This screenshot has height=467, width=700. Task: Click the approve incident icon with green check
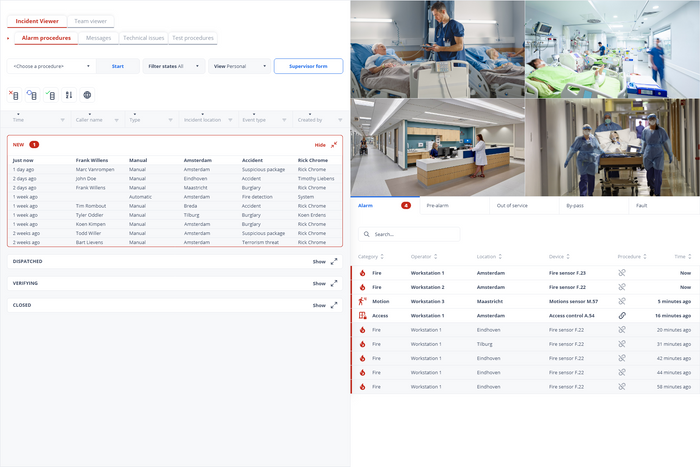50,95
